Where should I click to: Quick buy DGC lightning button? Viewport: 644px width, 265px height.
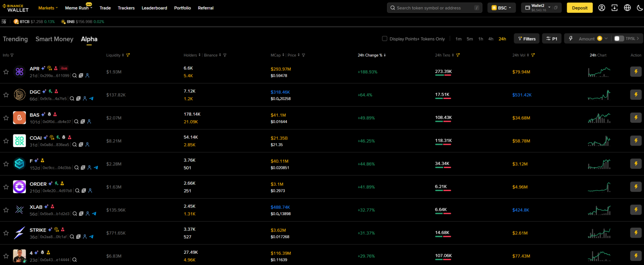tap(636, 94)
